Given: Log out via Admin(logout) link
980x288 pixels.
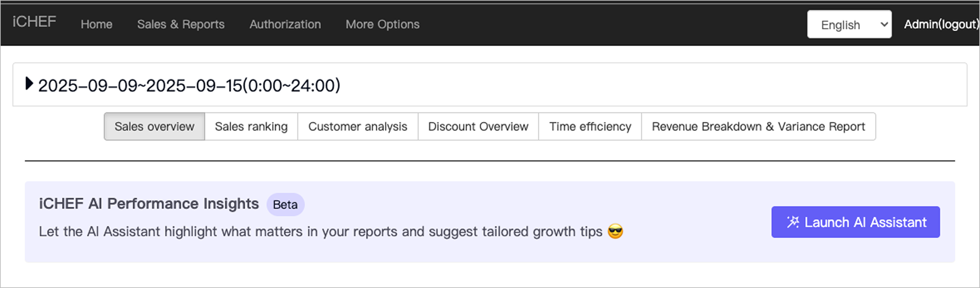Looking at the screenshot, I should (x=940, y=25).
